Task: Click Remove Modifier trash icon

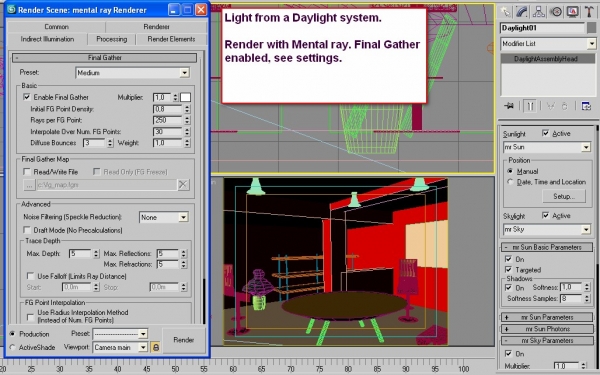Action: (565, 106)
